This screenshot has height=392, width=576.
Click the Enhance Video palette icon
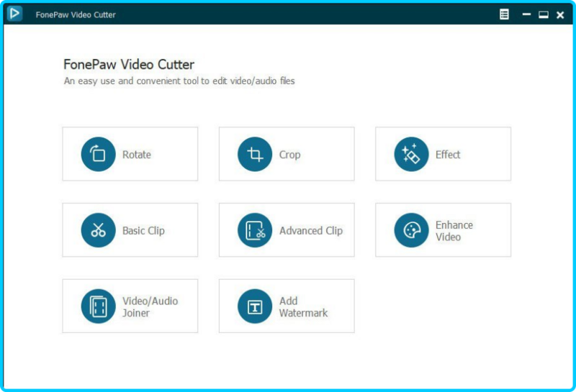pyautogui.click(x=411, y=230)
